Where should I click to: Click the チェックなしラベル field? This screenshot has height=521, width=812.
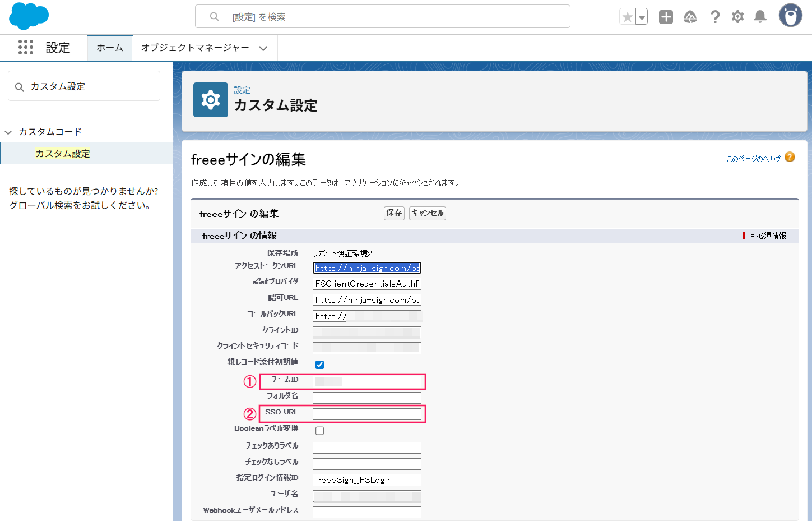367,464
